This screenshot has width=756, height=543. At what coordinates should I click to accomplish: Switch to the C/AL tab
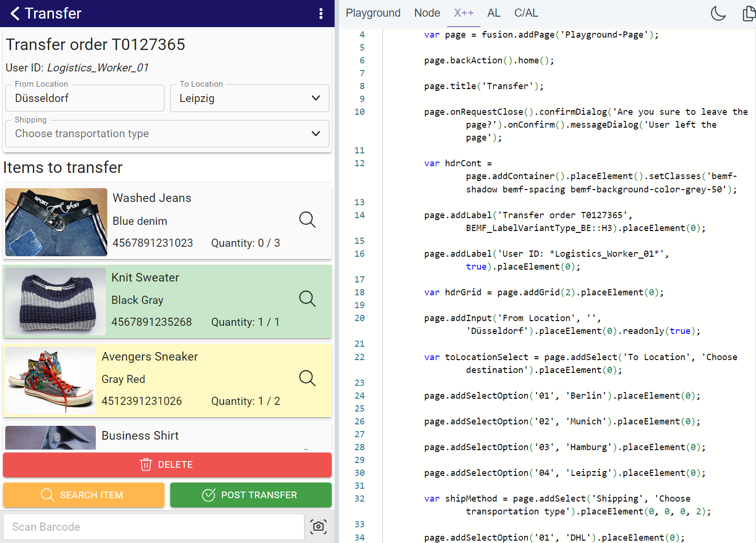pyautogui.click(x=526, y=13)
